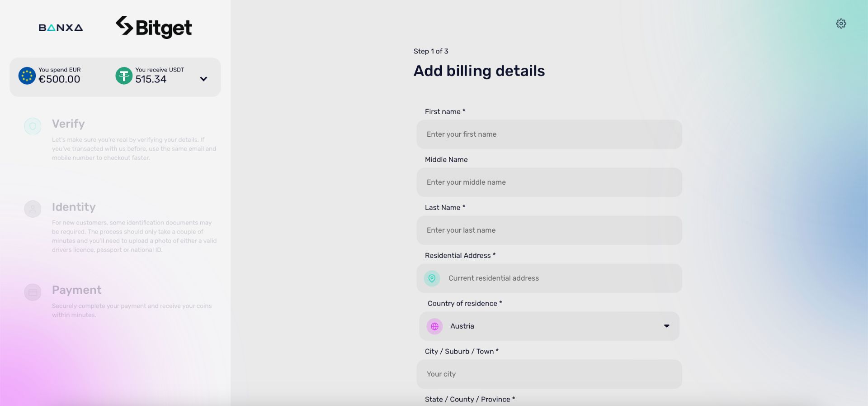Viewport: 868px width, 406px height.
Task: Click the EUR flag currency icon
Action: tap(27, 76)
